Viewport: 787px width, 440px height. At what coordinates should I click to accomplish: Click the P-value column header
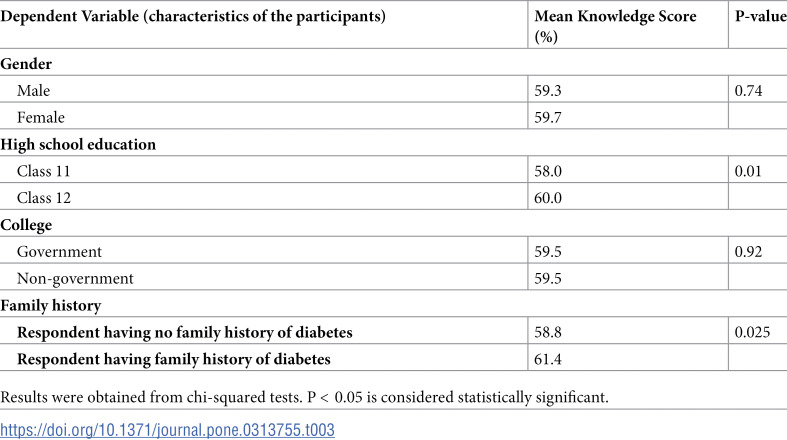760,16
